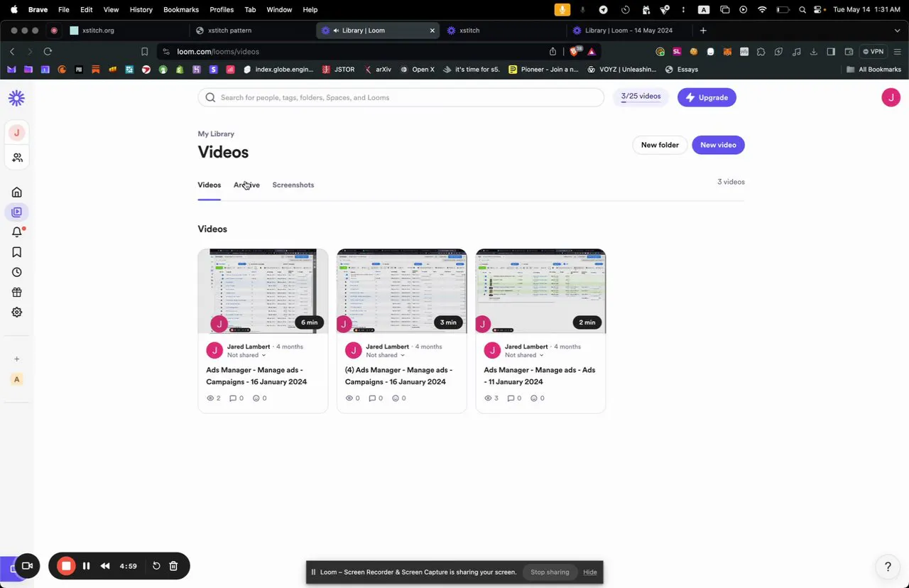The height and width of the screenshot is (588, 909).
Task: Restart the recording with circular arrow icon
Action: [156, 566]
